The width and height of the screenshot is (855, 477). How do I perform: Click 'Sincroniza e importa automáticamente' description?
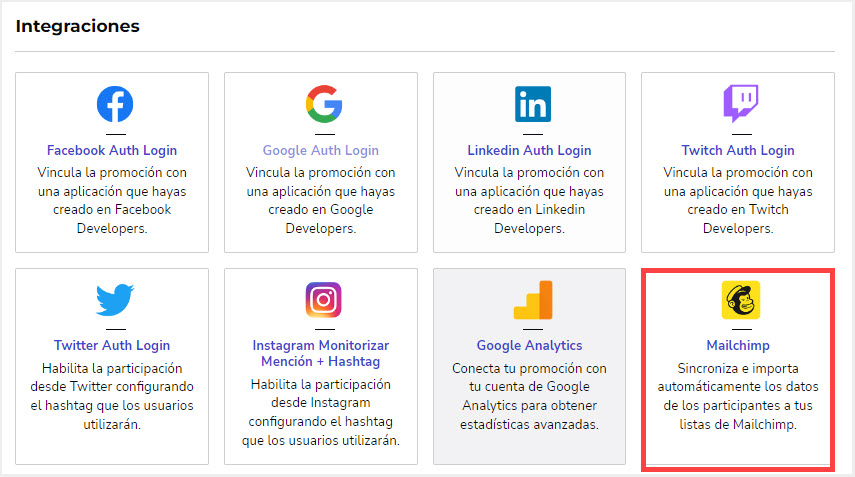738,396
